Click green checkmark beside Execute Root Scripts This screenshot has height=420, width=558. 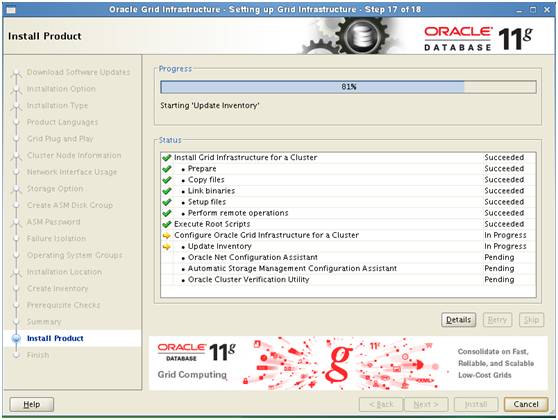coord(167,224)
